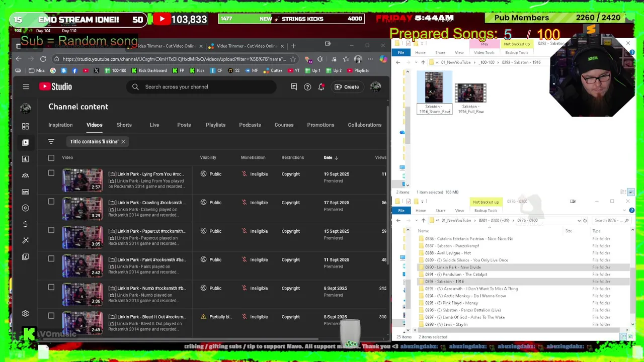The width and height of the screenshot is (644, 362).
Task: Select the Linkin Park Crawling checkbox
Action: pyautogui.click(x=51, y=202)
